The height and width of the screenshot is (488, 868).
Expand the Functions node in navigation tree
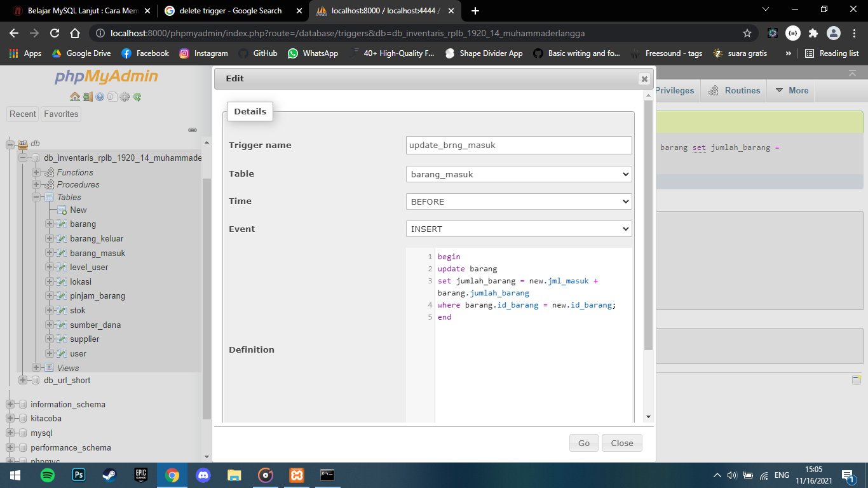36,172
